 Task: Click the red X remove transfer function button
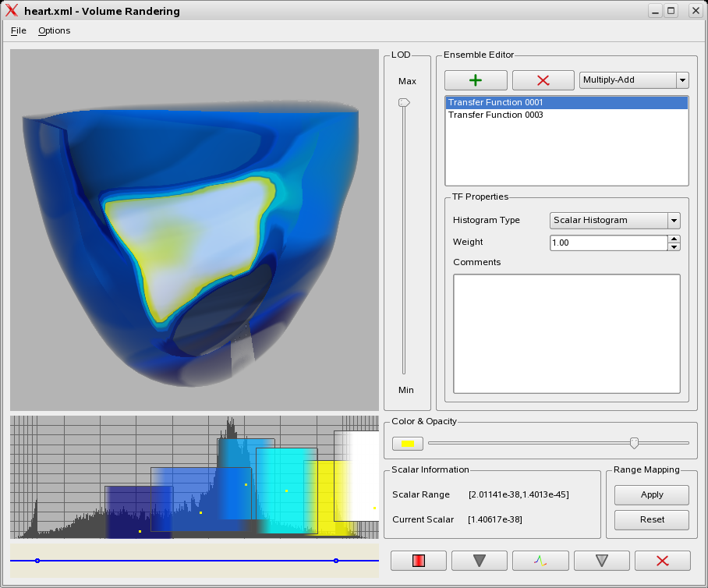click(x=543, y=80)
